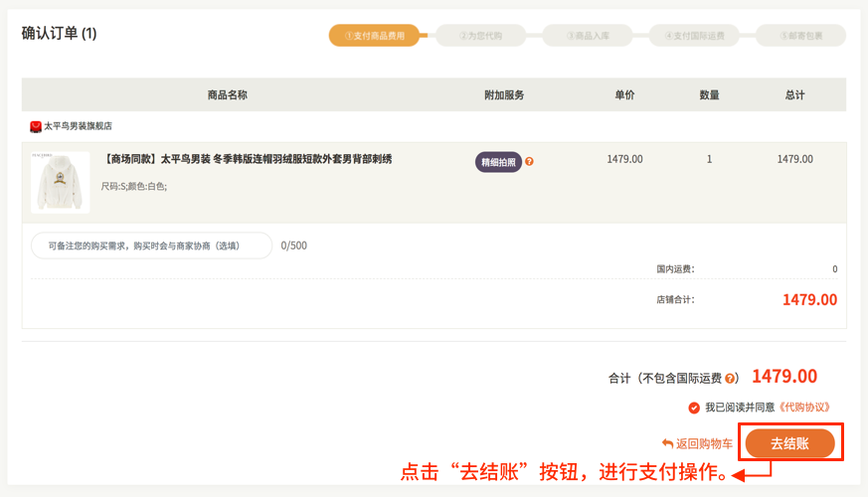
Task: Select step ③商品入库
Action: tap(588, 36)
